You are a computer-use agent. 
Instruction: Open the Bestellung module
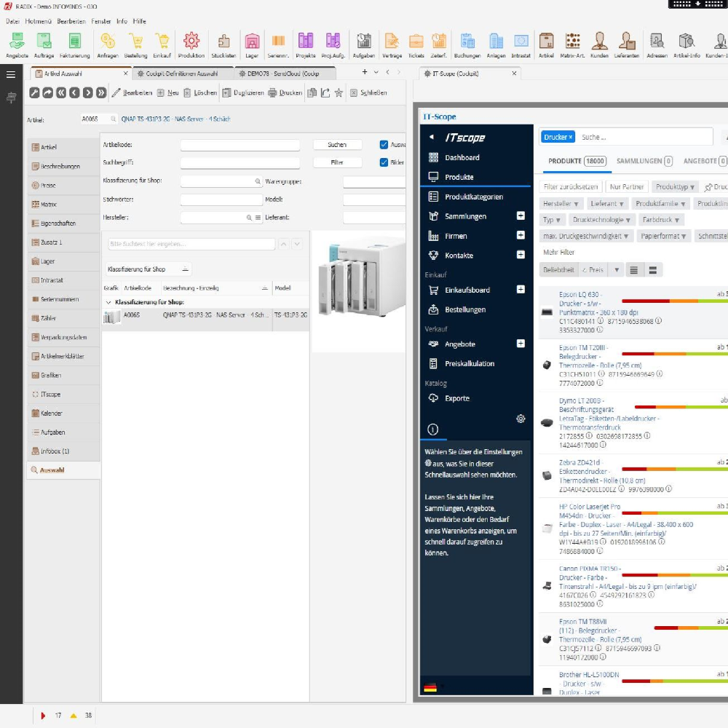coord(135,45)
